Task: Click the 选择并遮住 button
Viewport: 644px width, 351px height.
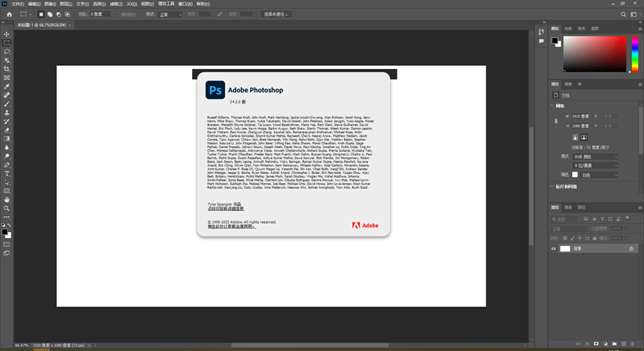Action: (276, 14)
